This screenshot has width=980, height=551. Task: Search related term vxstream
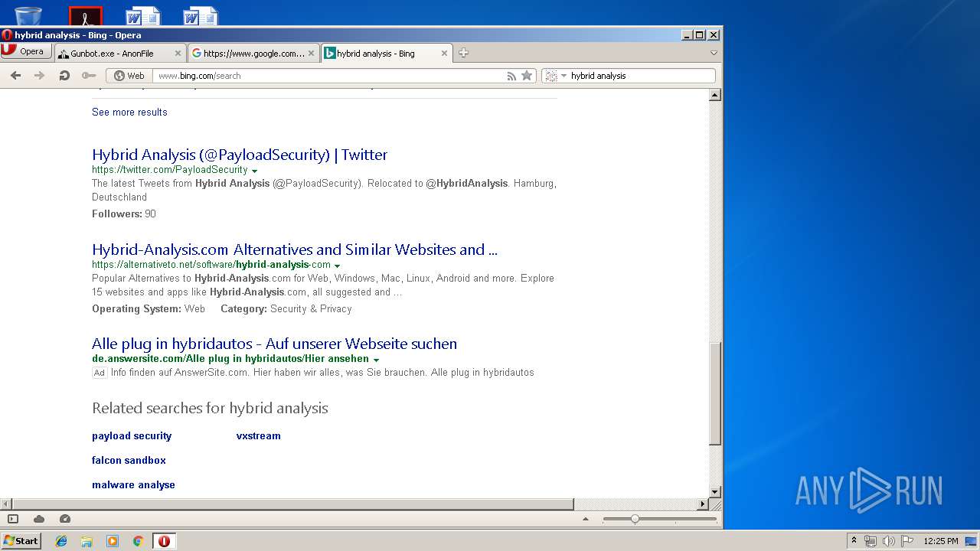tap(258, 435)
